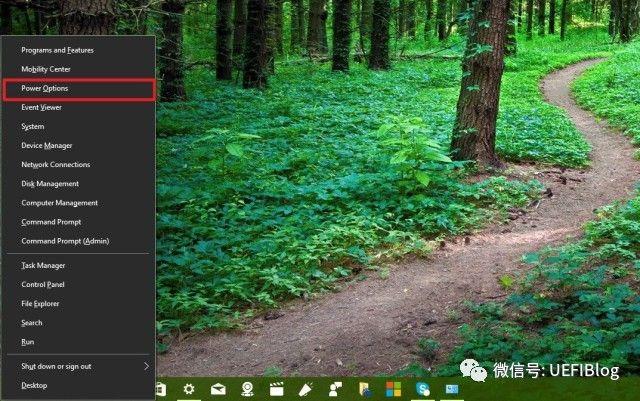Open the party popper taskbar icon

click(306, 389)
